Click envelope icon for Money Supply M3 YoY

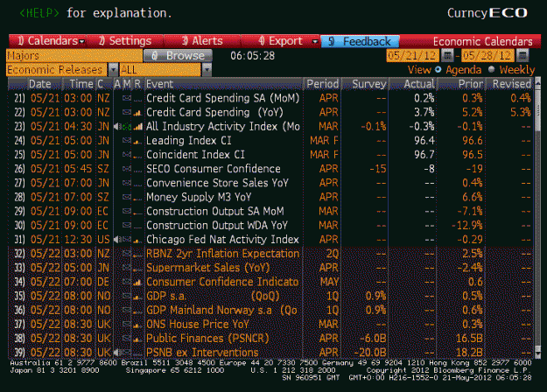[127, 197]
